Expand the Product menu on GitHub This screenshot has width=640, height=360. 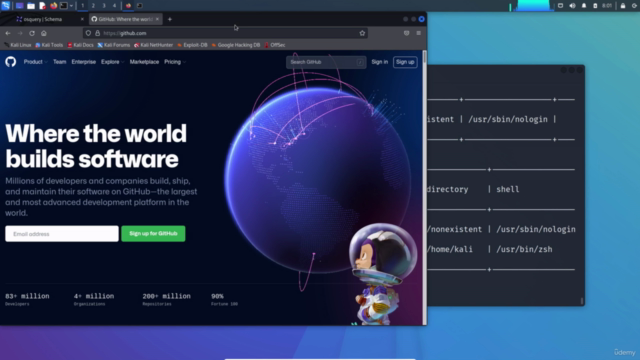pyautogui.click(x=35, y=62)
